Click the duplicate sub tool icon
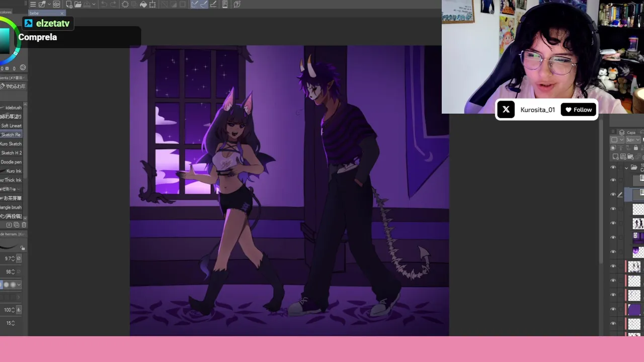Viewport: 644px width, 362px height. (x=16, y=225)
